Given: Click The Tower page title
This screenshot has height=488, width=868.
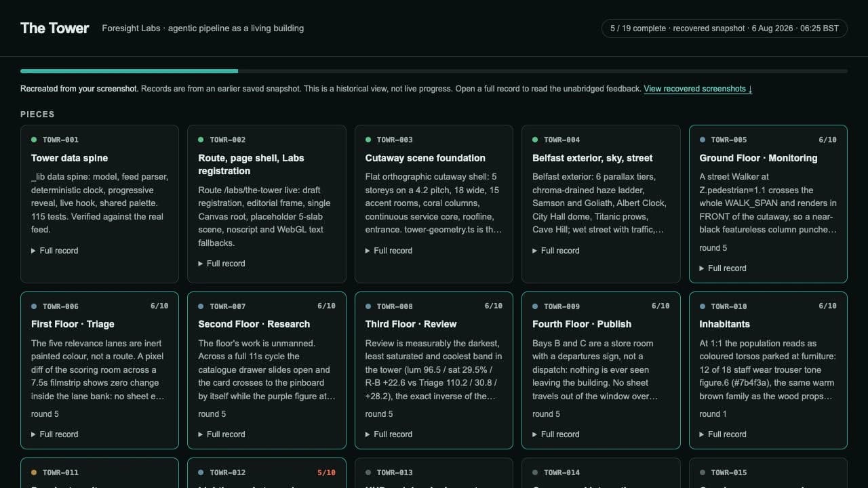Looking at the screenshot, I should click(x=54, y=28).
